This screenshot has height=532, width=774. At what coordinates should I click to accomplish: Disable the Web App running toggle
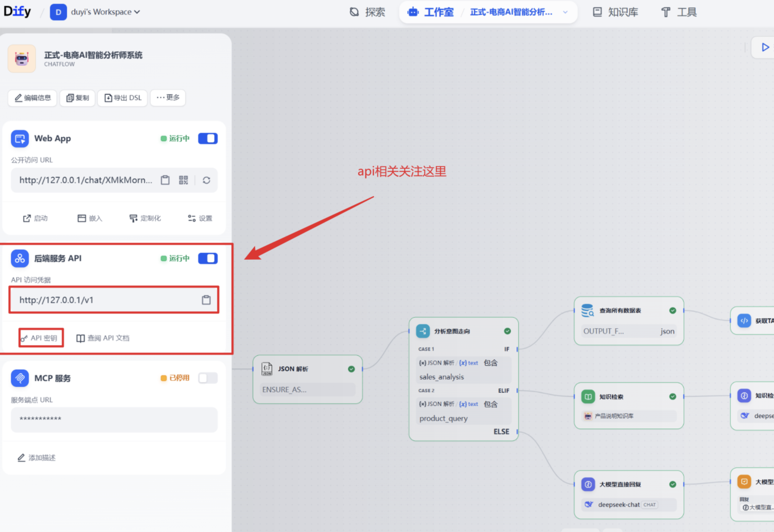[x=208, y=139]
